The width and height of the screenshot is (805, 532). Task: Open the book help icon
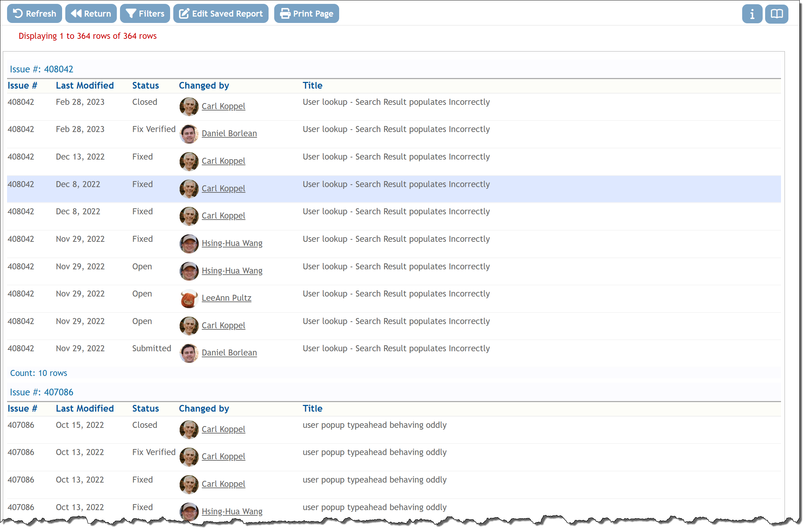776,14
